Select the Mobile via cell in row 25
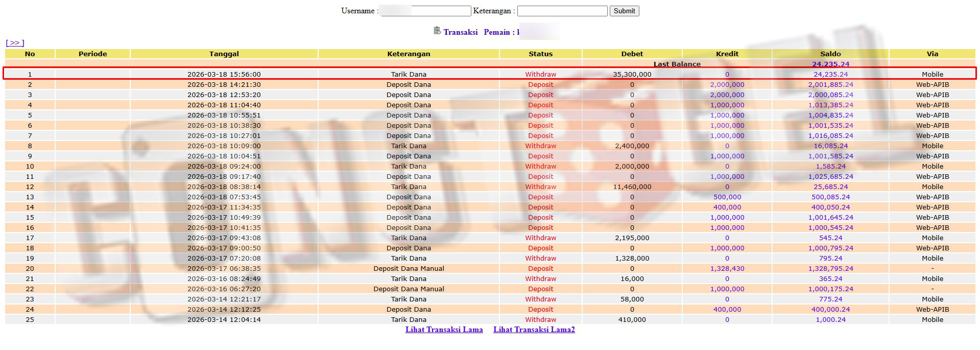 (x=933, y=319)
